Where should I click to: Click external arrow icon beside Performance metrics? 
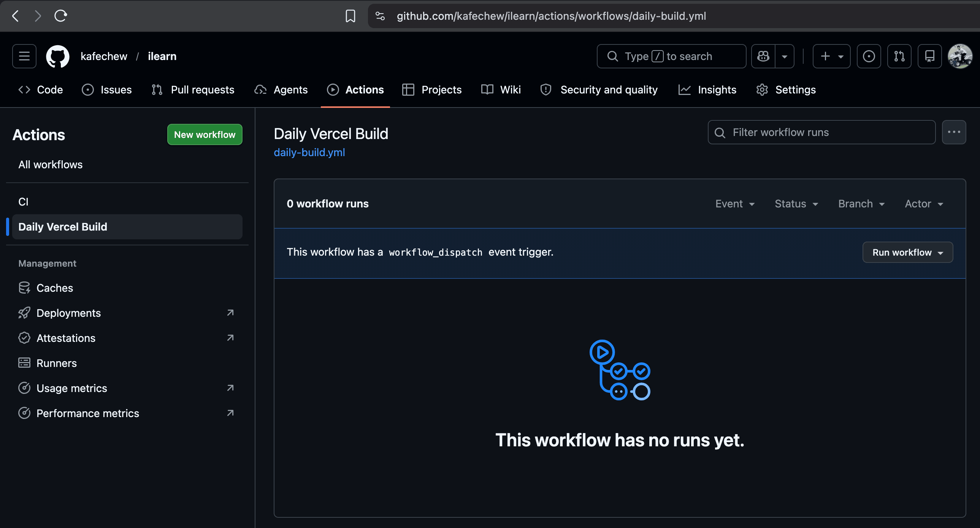pos(230,413)
